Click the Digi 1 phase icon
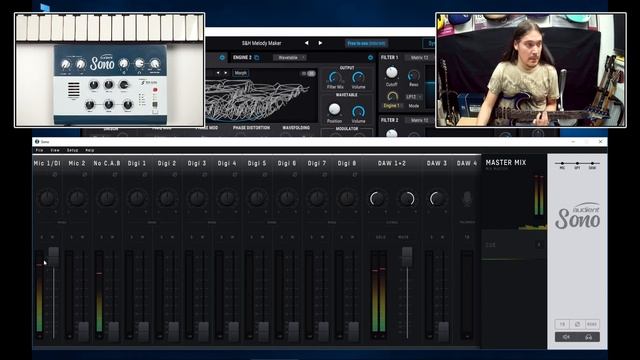Viewport: 640px width, 360px height. click(x=144, y=175)
